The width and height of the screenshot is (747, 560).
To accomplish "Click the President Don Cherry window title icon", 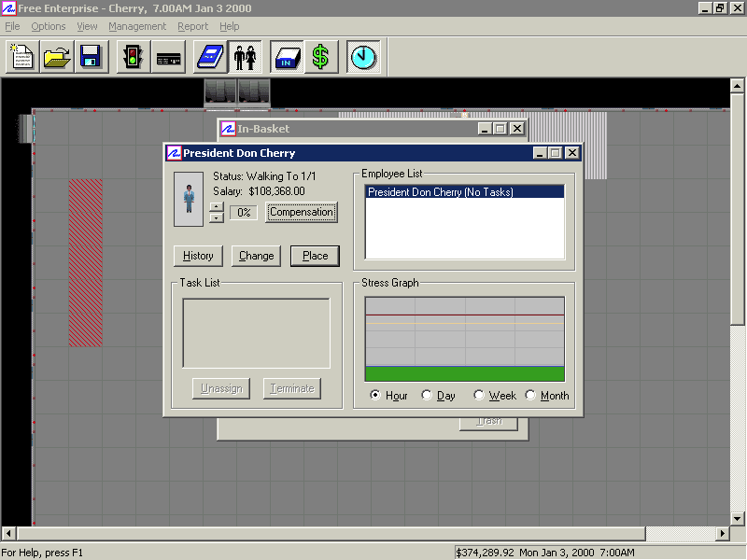I will pos(174,153).
